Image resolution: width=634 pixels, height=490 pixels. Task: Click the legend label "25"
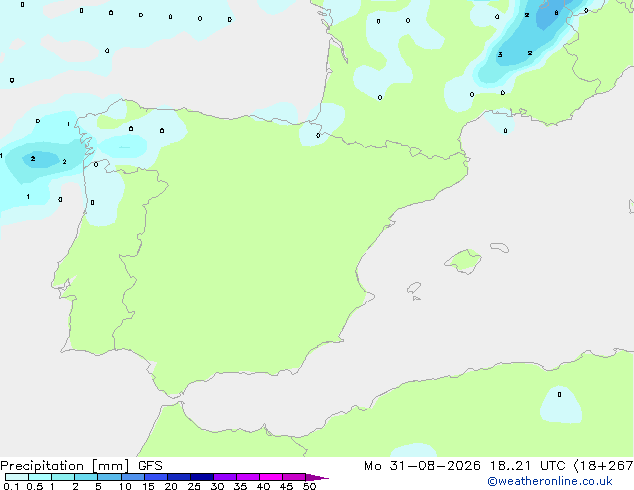(x=194, y=486)
